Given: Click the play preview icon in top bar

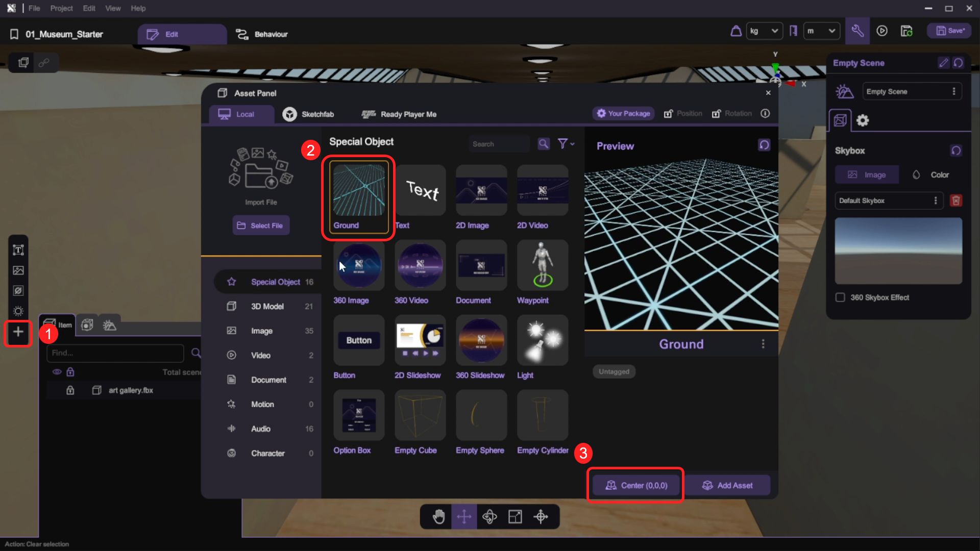Looking at the screenshot, I should coord(882,31).
